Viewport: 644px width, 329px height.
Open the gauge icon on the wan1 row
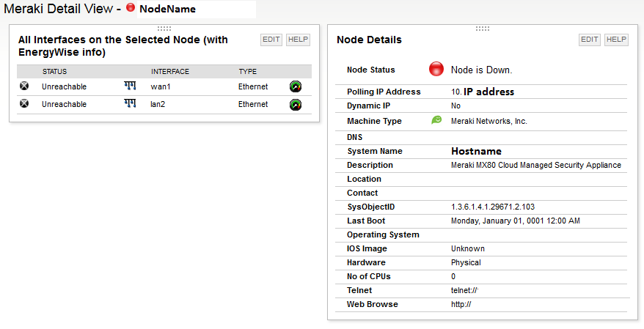(296, 86)
